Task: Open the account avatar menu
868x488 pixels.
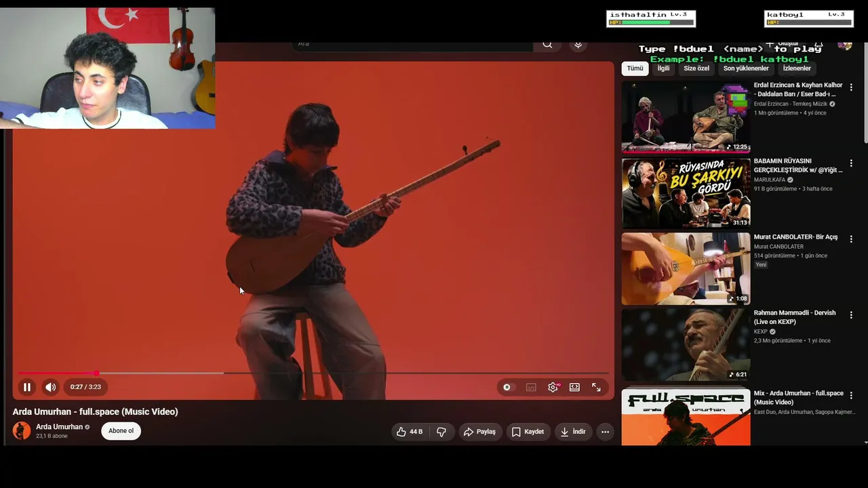Action: pos(845,45)
